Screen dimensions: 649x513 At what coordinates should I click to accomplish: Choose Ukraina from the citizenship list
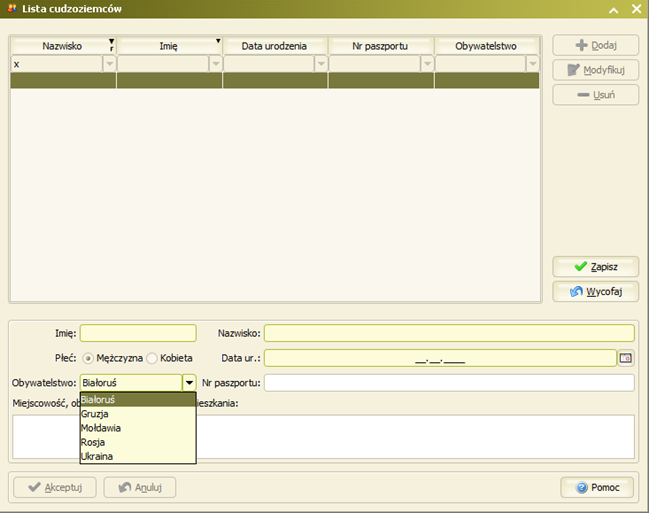(138, 456)
